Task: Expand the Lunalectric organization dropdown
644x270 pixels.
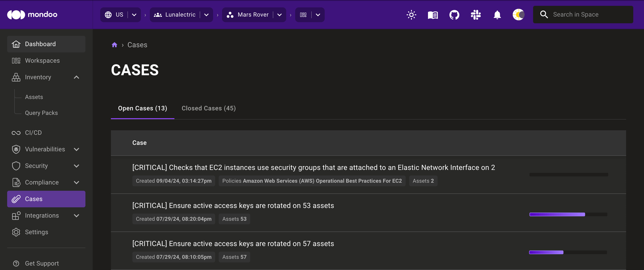Action: click(x=206, y=14)
